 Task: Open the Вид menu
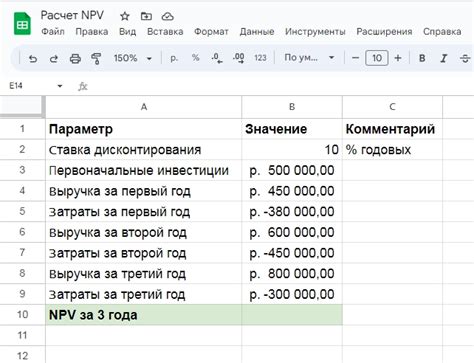pyautogui.click(x=127, y=32)
